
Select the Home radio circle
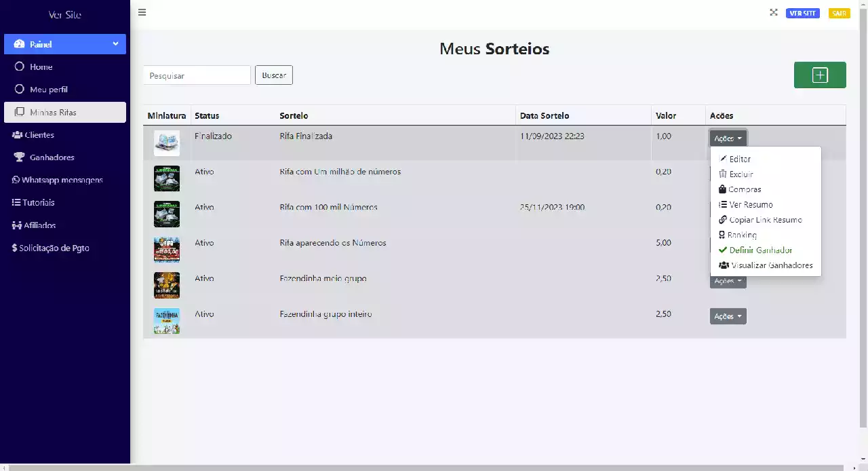tap(19, 67)
